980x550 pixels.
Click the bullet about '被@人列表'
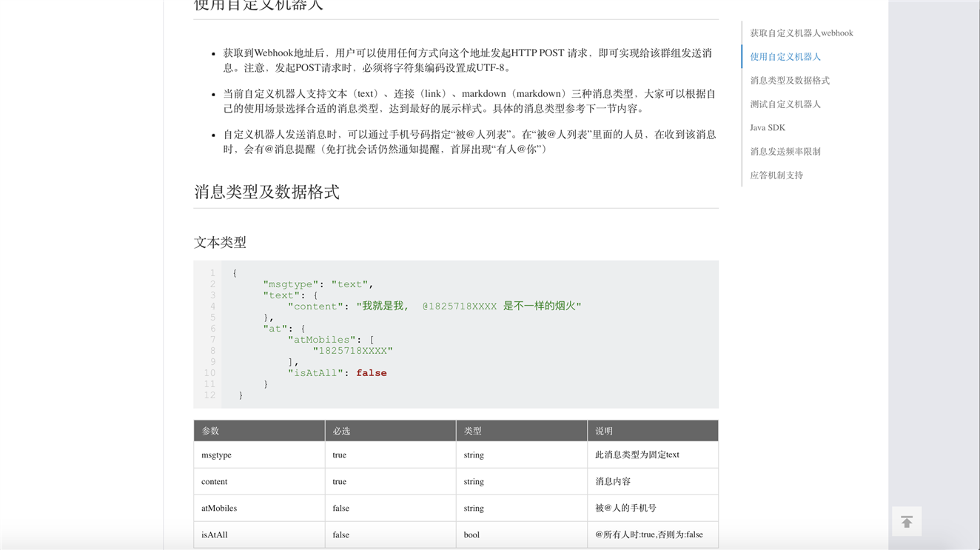pos(469,142)
